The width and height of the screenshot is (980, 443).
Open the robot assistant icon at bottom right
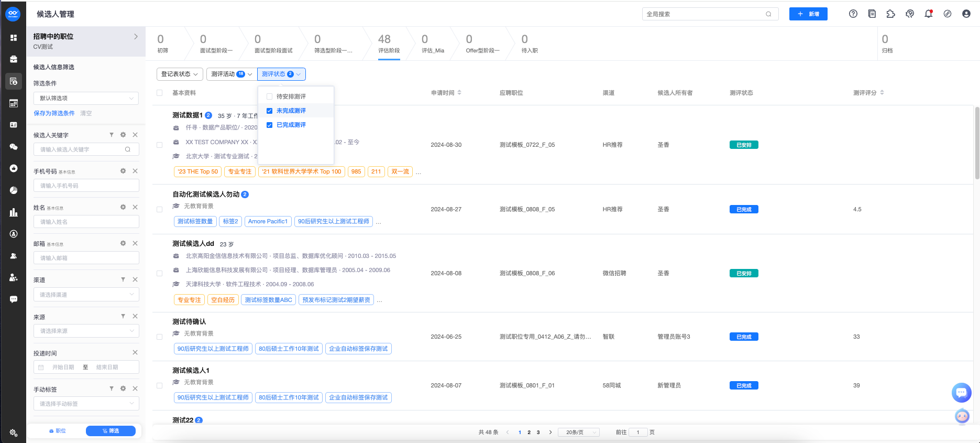(962, 416)
